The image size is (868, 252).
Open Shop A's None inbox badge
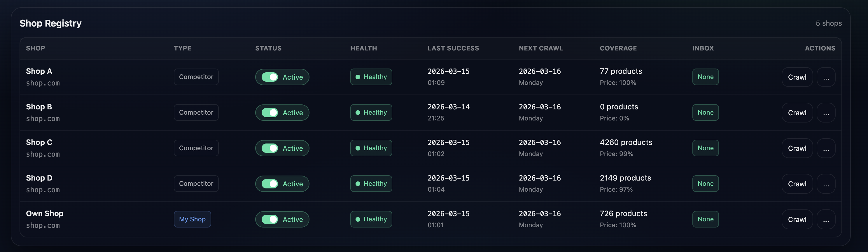(x=705, y=77)
